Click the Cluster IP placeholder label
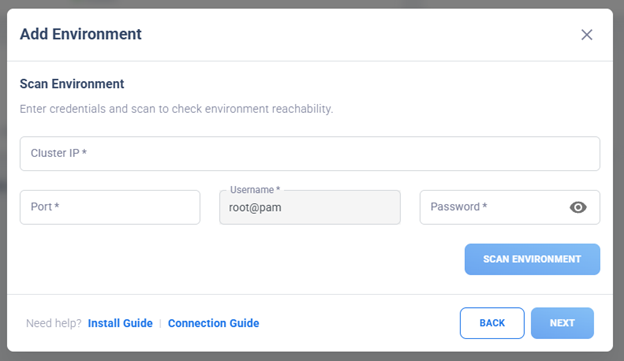 click(x=59, y=153)
